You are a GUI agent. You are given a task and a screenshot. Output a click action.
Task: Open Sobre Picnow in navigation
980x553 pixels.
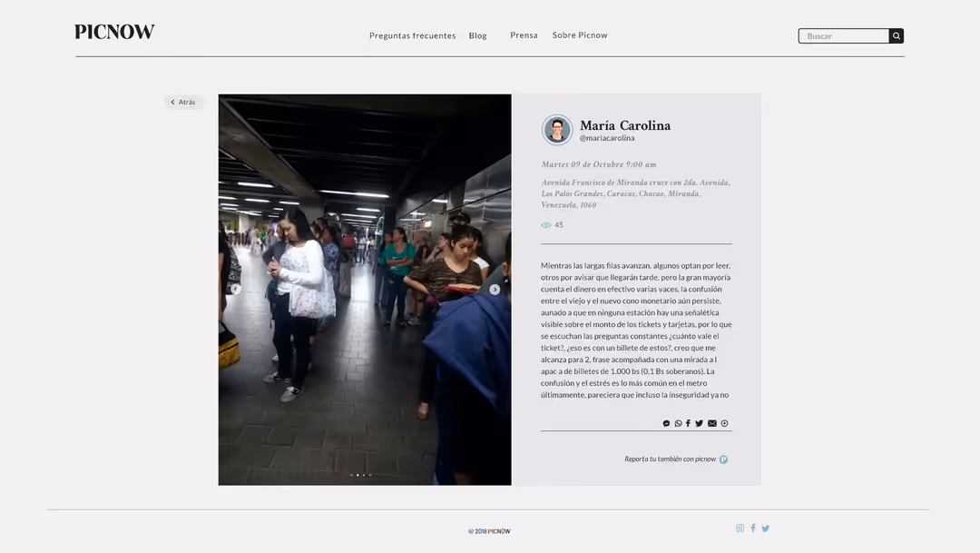click(x=580, y=35)
